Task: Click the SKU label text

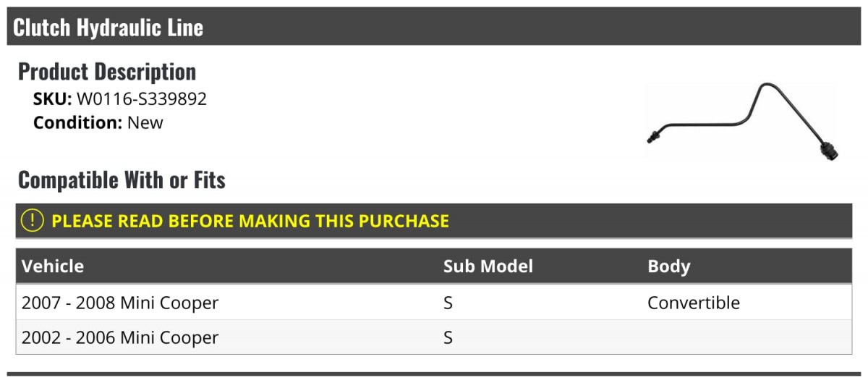Action: [53, 99]
